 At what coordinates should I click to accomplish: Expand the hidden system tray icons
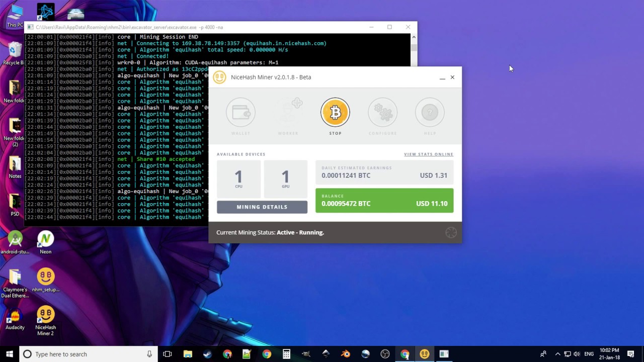tap(557, 354)
